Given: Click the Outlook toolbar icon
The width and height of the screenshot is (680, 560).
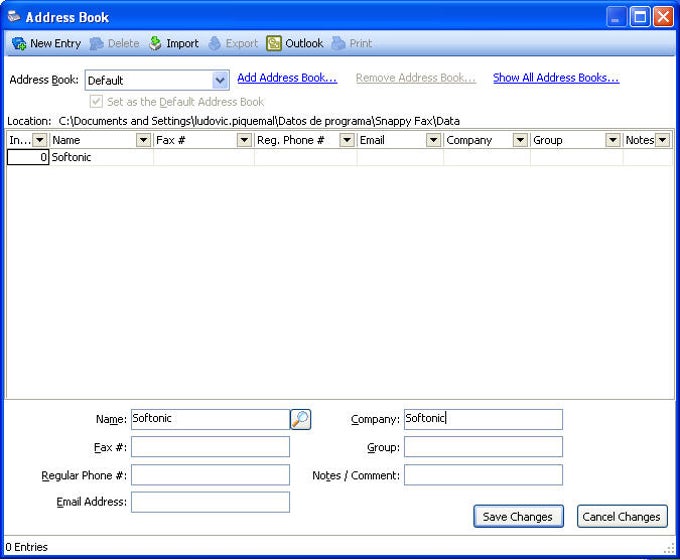Looking at the screenshot, I should click(274, 43).
